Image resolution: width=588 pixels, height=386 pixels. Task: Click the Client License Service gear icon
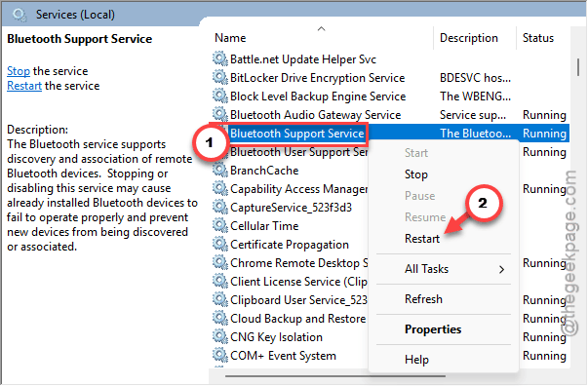click(220, 282)
